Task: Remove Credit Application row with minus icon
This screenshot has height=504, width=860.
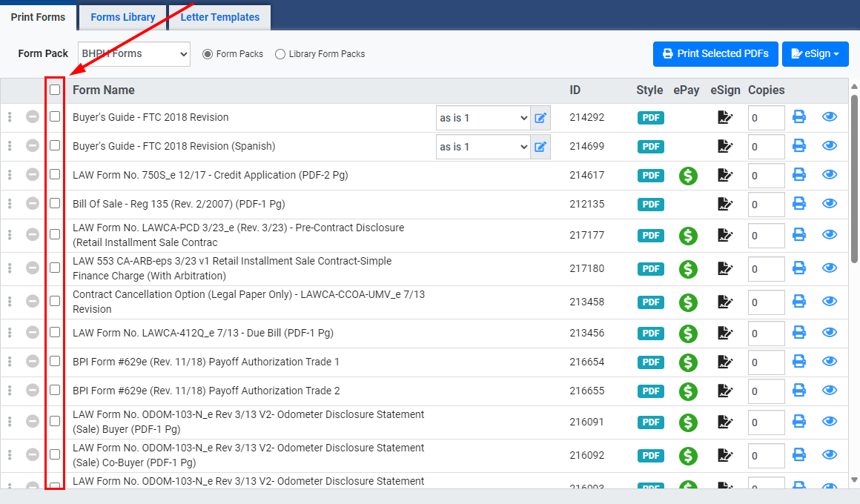Action: 33,174
